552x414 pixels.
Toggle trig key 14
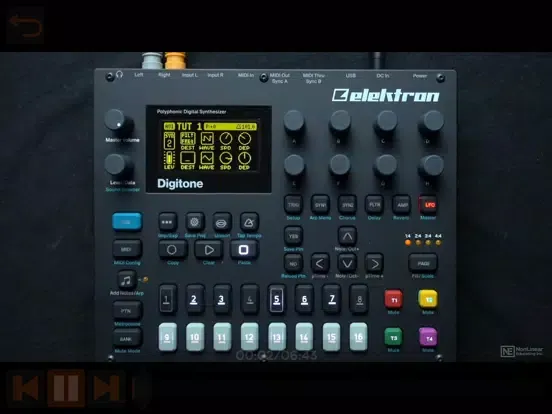[304, 337]
